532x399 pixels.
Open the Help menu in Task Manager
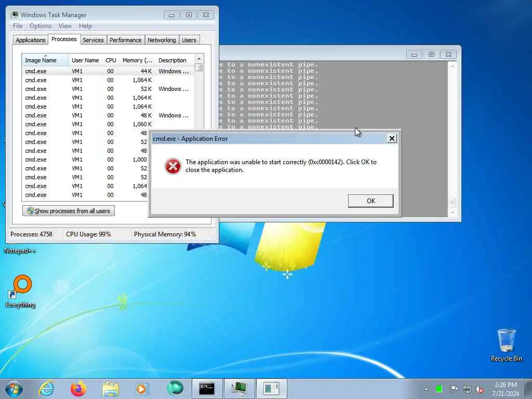pos(85,26)
